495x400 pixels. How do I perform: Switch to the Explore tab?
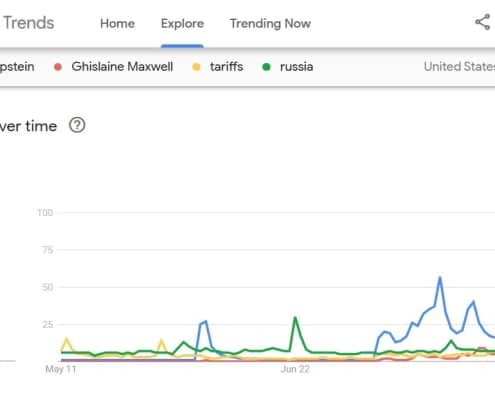coord(182,23)
